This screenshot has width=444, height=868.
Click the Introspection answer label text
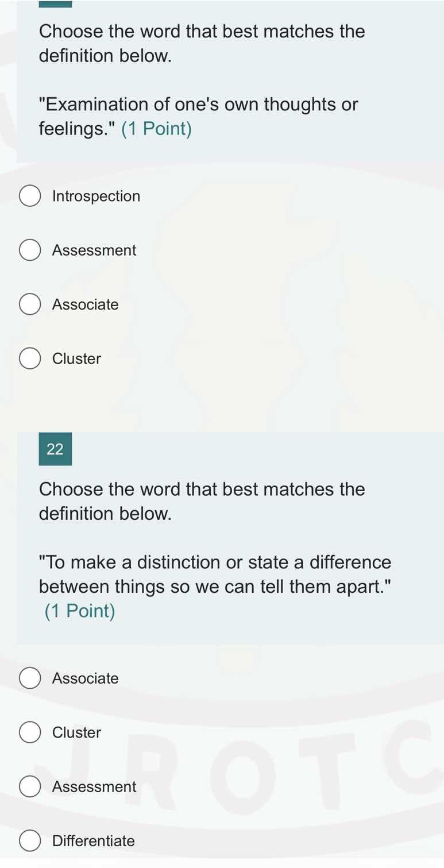[96, 195]
